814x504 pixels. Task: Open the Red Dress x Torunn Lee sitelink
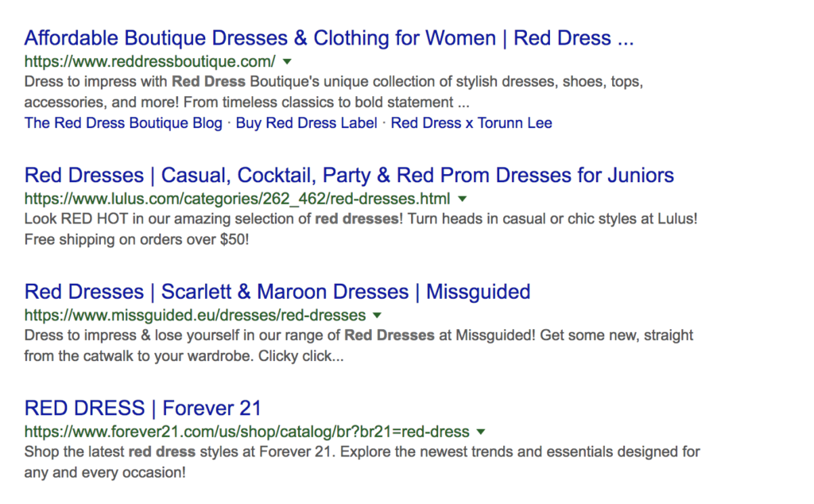471,122
